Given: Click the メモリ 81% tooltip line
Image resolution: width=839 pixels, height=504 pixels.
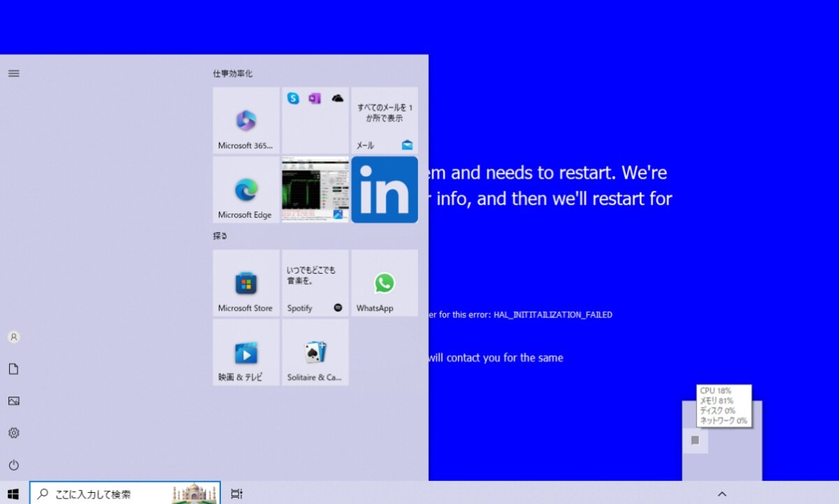Looking at the screenshot, I should click(717, 401).
